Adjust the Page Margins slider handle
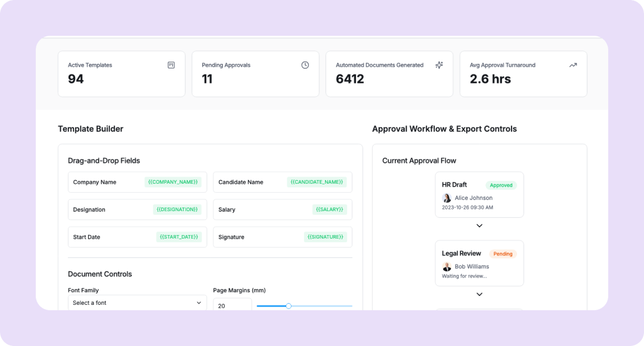 pyautogui.click(x=289, y=306)
